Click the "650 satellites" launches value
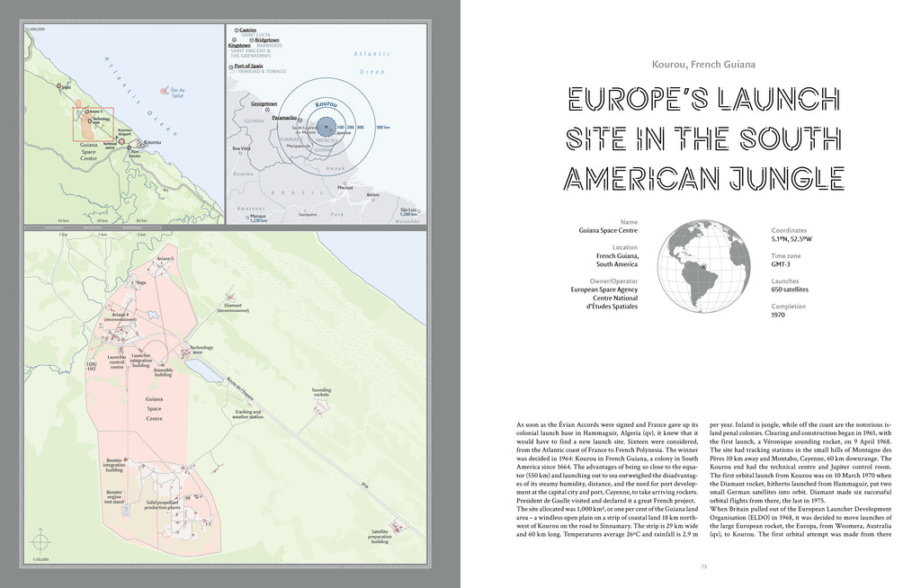 click(790, 290)
